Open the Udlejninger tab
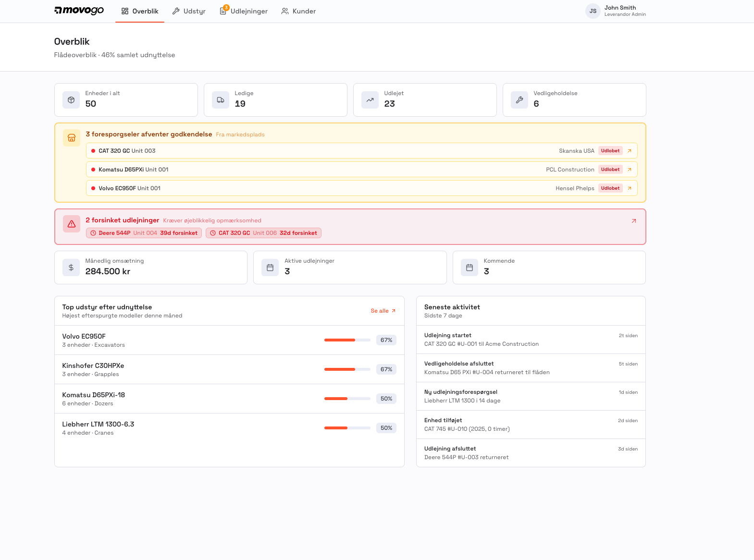 click(244, 11)
